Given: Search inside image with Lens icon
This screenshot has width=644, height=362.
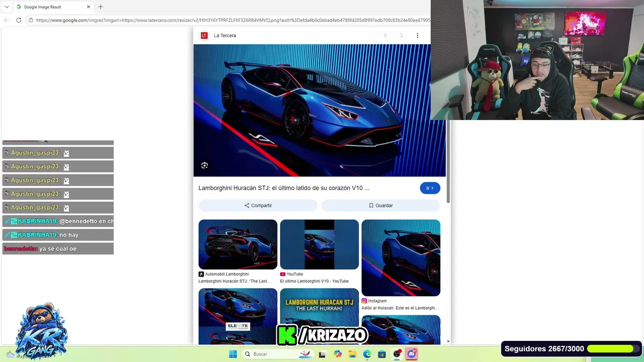Looking at the screenshot, I should 204,165.
